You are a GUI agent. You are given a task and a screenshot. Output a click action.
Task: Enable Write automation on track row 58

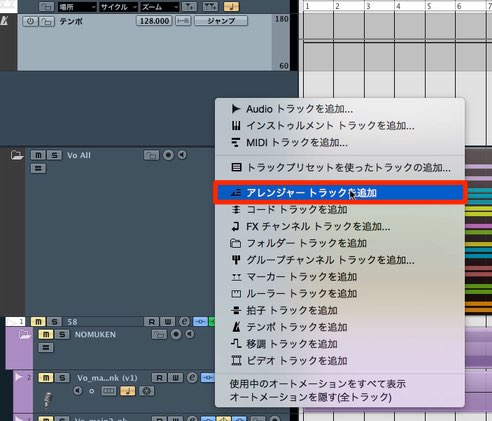[168, 322]
